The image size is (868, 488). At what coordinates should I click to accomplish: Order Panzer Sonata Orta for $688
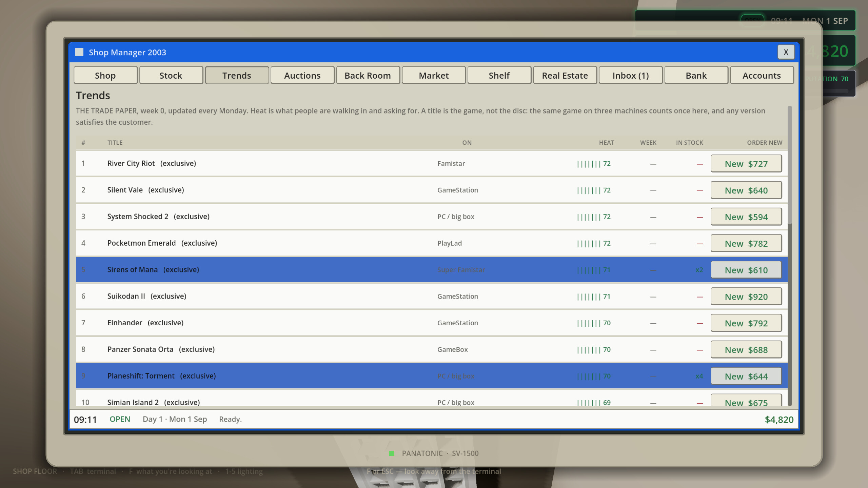tap(746, 350)
